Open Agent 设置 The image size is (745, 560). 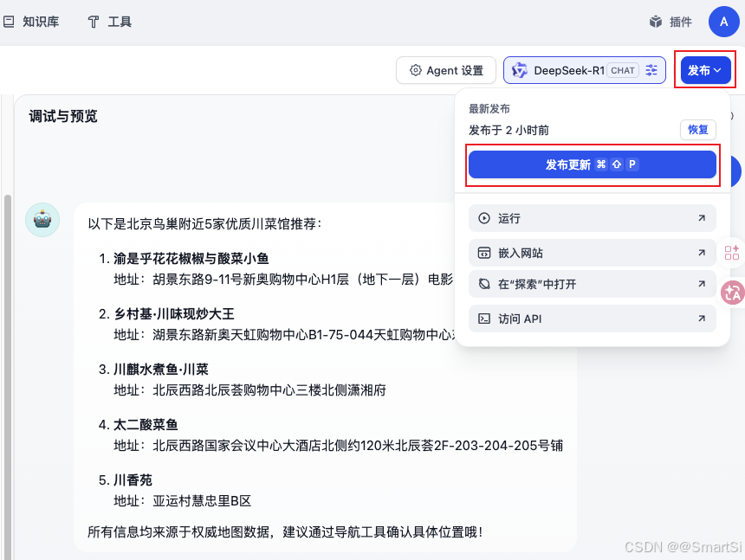click(446, 70)
